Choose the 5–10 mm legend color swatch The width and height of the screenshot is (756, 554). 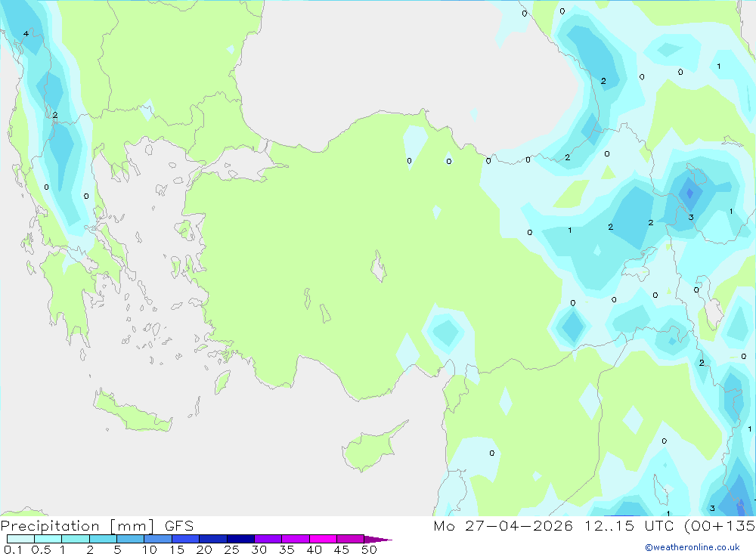tap(130, 539)
